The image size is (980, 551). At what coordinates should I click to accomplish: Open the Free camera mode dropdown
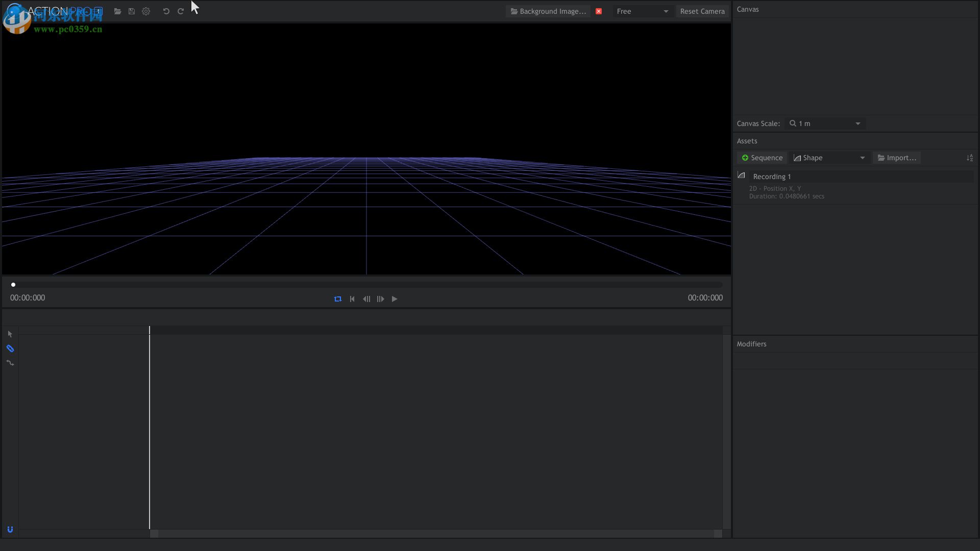click(642, 11)
